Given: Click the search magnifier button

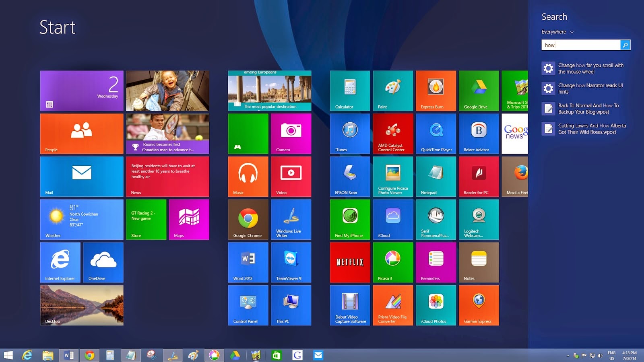Looking at the screenshot, I should click(x=625, y=45).
